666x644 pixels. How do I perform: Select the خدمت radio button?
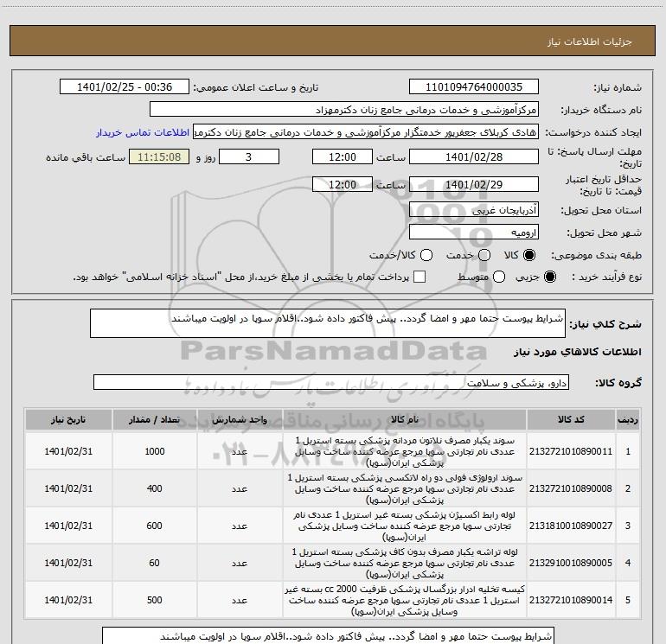[484, 255]
